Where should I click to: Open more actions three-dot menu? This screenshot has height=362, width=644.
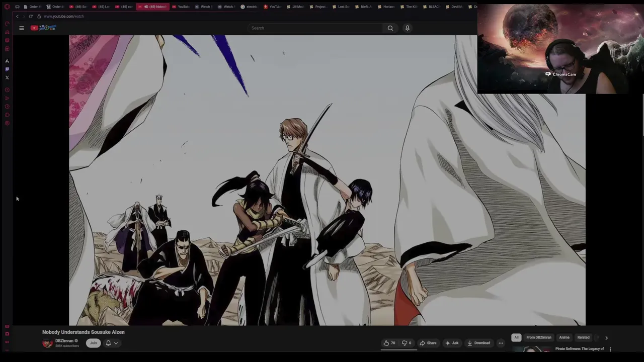501,343
